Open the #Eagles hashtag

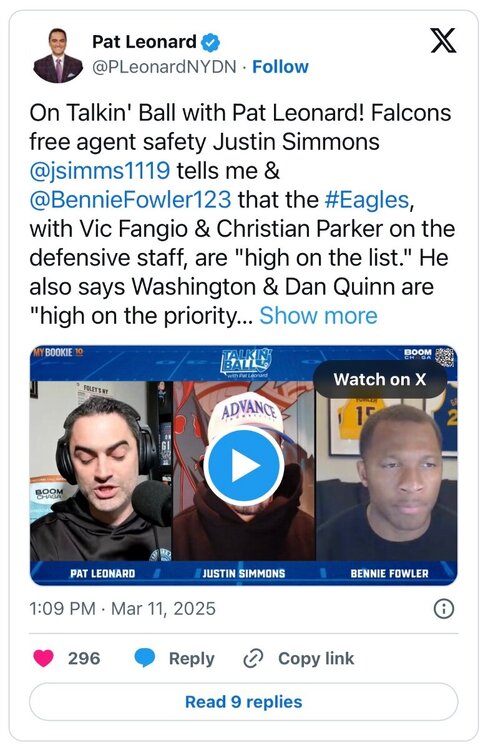[x=367, y=200]
